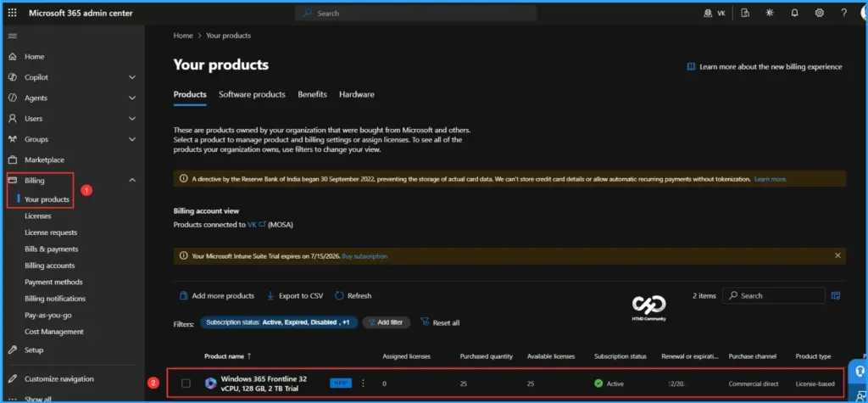Open the settings gear icon

coord(820,14)
